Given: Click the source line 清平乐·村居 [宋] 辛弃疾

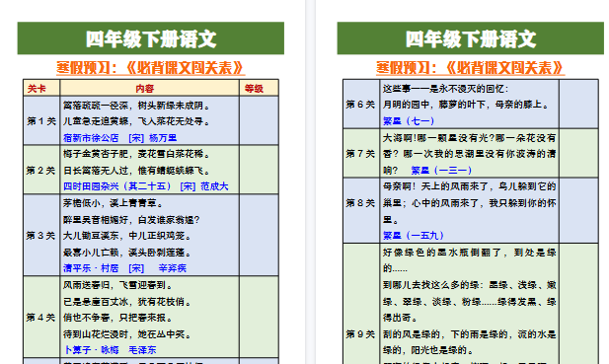Looking at the screenshot, I should 124,268.
